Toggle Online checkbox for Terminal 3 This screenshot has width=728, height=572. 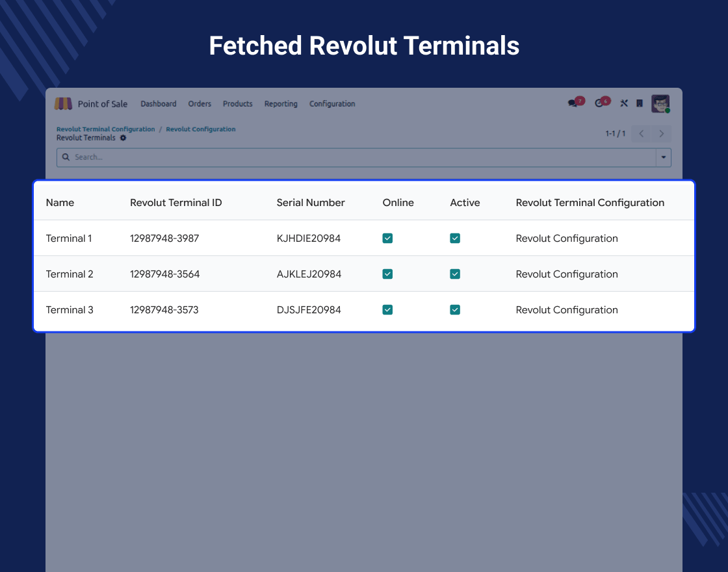(387, 309)
